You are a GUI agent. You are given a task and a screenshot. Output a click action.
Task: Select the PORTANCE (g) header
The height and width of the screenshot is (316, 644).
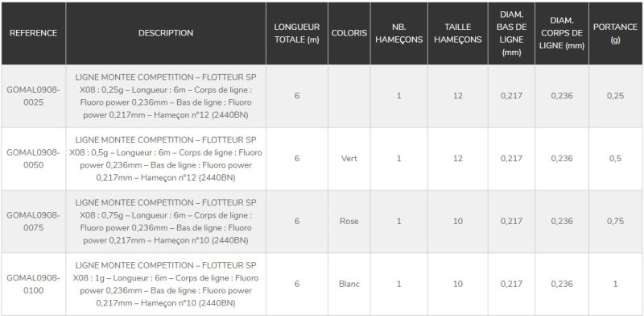tap(615, 33)
